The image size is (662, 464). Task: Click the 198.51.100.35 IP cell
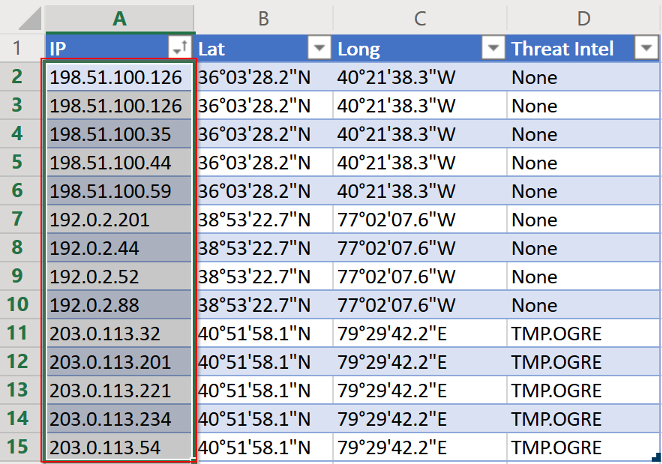point(119,134)
